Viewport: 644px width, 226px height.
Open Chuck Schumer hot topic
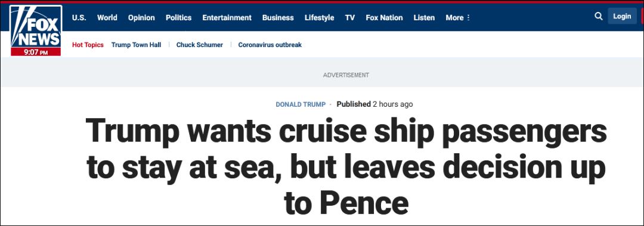tap(200, 45)
